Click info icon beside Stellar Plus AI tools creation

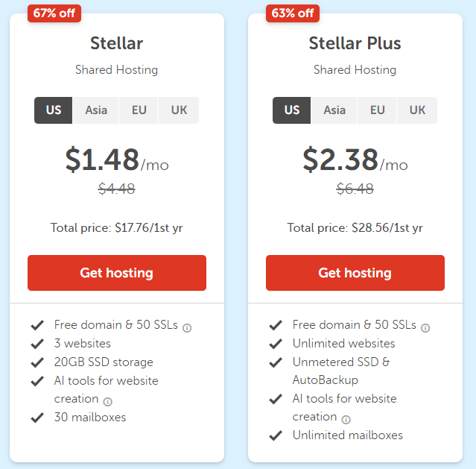click(x=346, y=420)
